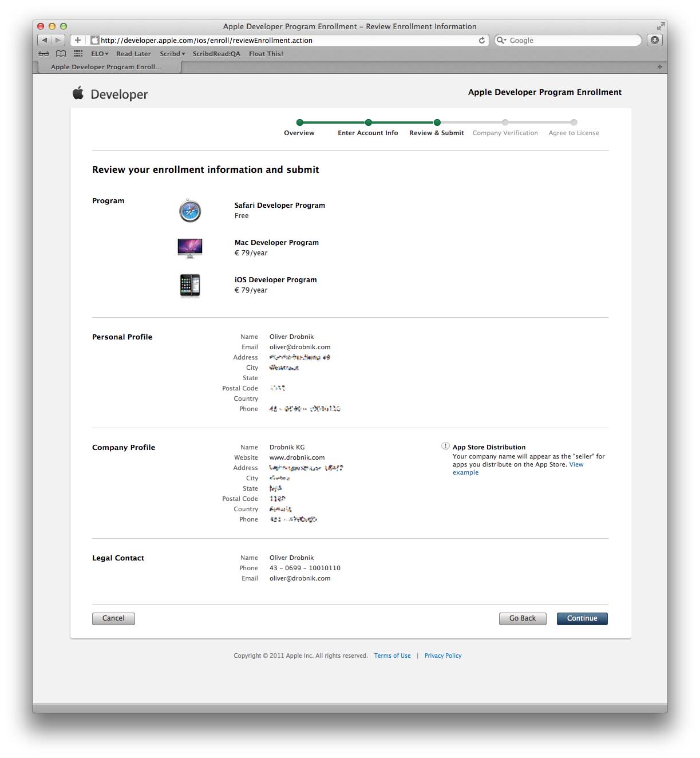The width and height of the screenshot is (700, 758).
Task: Click the Company Profile section heading
Action: tap(124, 447)
